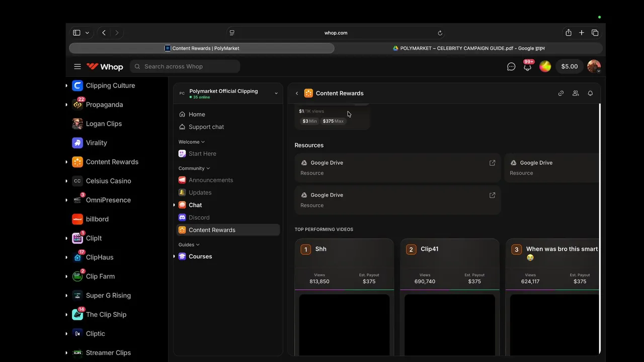Open the Clip41 video card
This screenshot has height=362, width=644.
click(x=450, y=297)
